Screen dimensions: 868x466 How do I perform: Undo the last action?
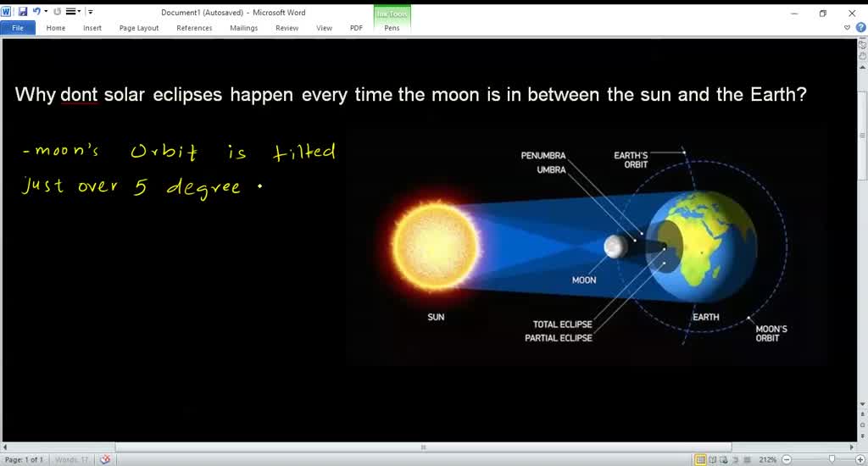36,11
